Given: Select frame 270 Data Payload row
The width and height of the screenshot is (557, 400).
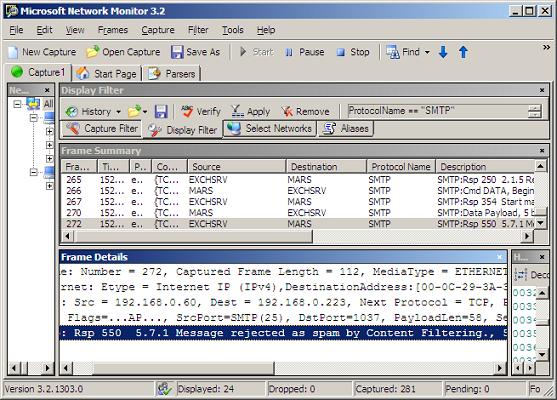Looking at the screenshot, I should point(298,213).
